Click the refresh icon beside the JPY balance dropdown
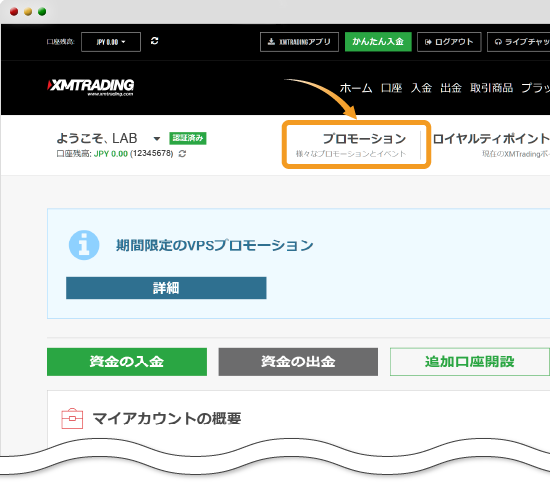550x484 pixels. pos(154,41)
